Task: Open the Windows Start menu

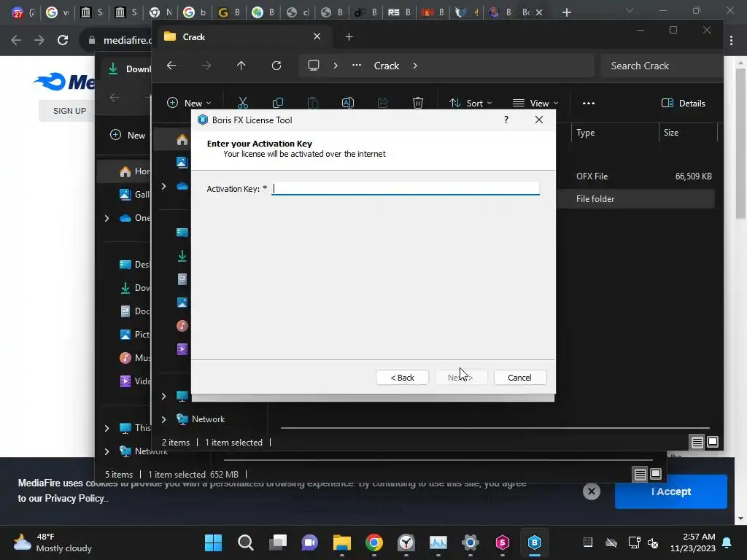Action: pos(214,542)
